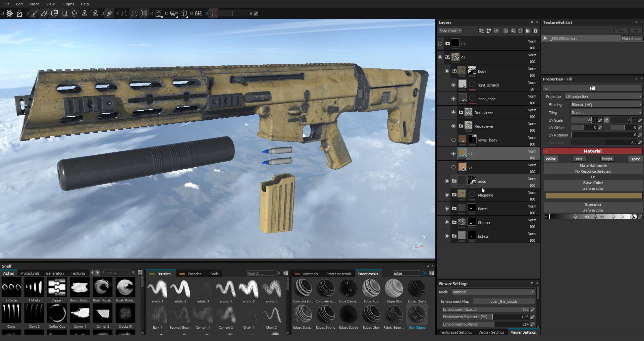Add a folder icon in Layers toolbar
Screen dimensions: 644x341
coord(528,31)
